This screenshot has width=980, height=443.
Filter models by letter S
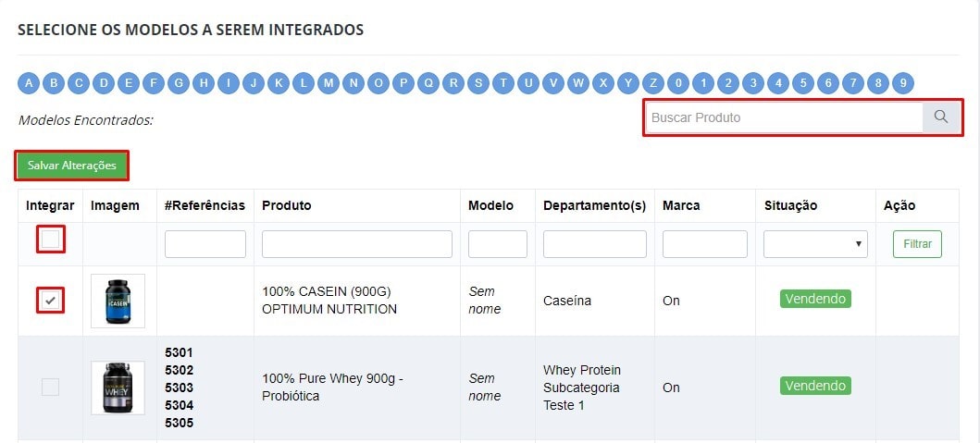coord(478,83)
